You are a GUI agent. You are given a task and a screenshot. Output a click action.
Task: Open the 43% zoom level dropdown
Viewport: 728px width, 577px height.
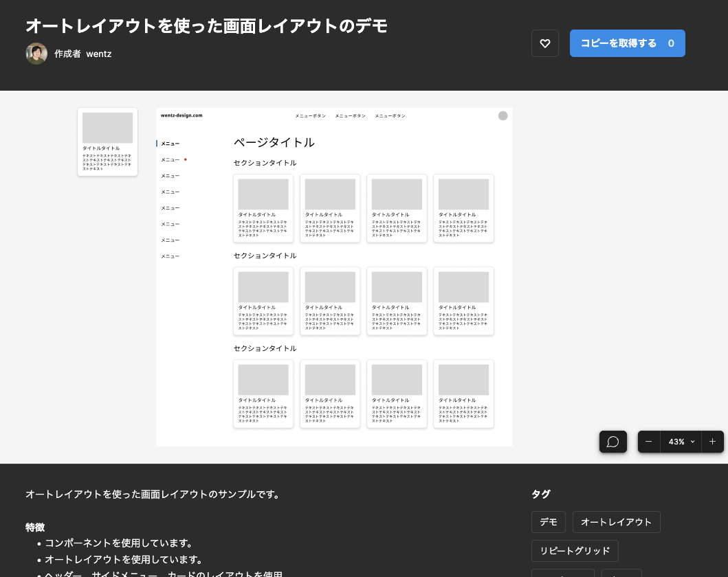click(680, 442)
